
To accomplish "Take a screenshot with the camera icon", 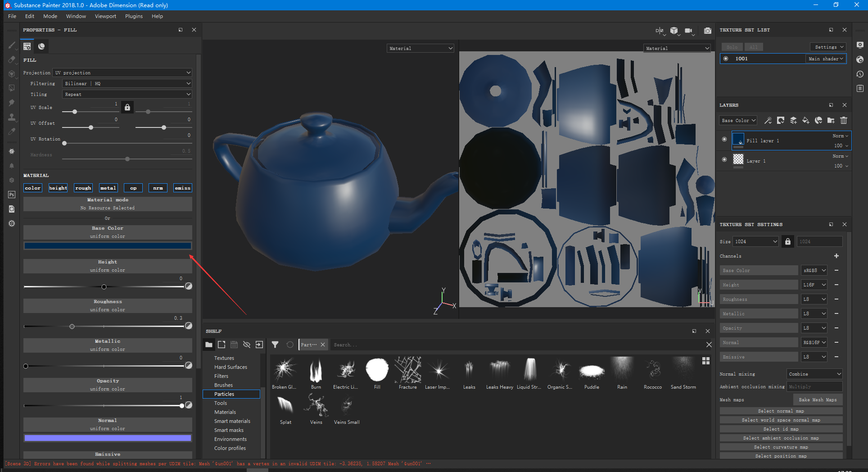I will (708, 31).
